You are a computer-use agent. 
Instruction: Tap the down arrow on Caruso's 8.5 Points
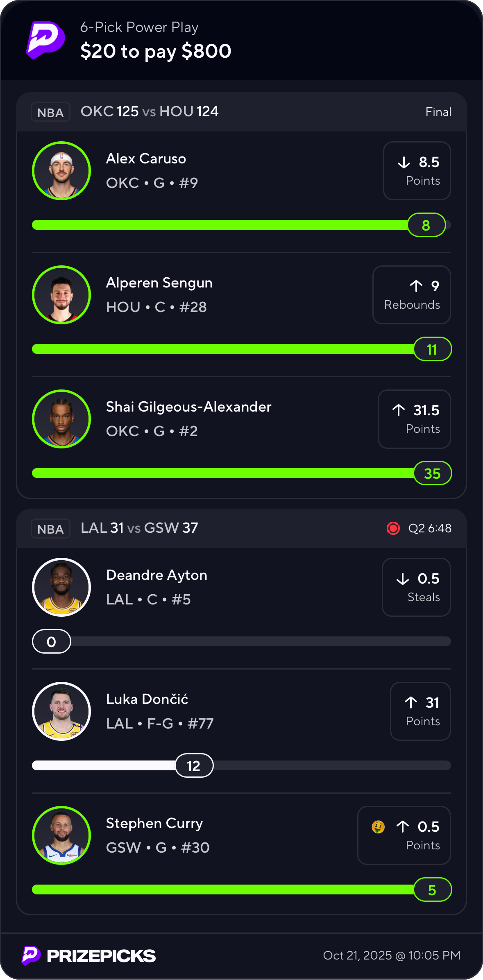tap(404, 163)
